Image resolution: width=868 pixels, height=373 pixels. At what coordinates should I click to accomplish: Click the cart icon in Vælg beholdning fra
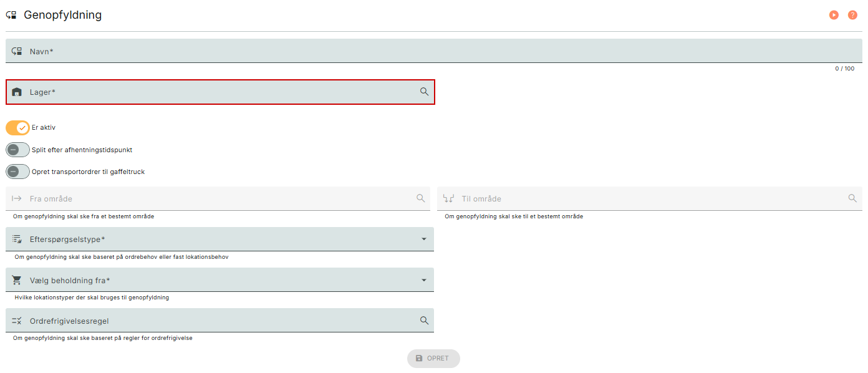[17, 280]
